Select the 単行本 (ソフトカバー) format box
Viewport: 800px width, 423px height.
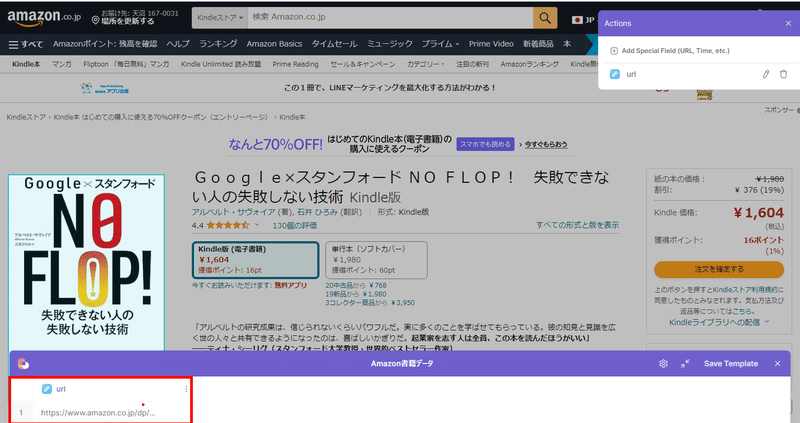(x=376, y=260)
